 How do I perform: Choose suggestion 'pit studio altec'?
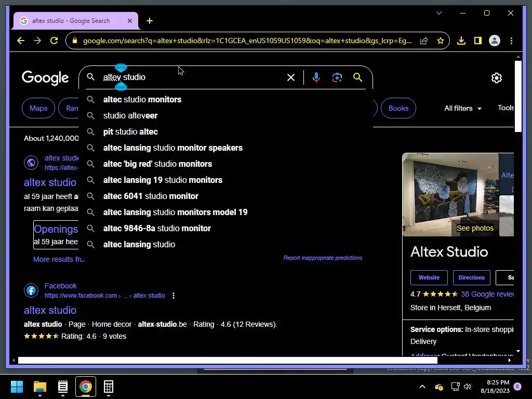(x=225, y=131)
